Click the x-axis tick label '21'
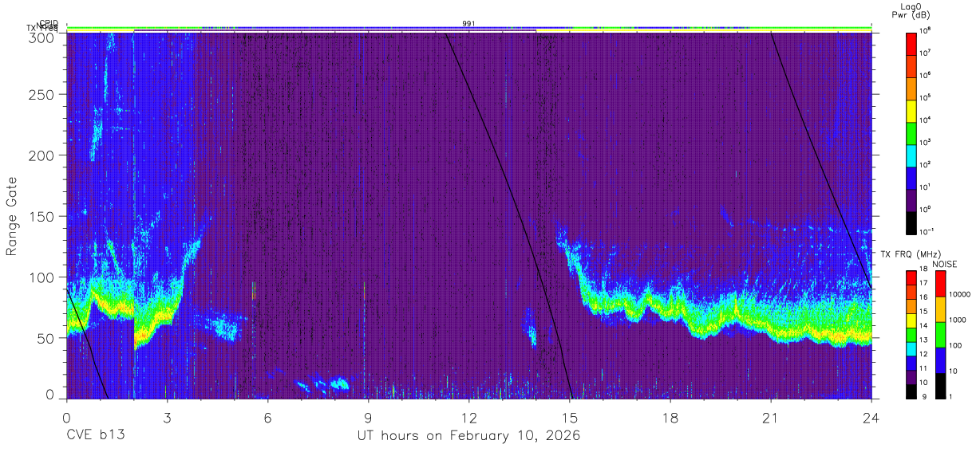 771,417
